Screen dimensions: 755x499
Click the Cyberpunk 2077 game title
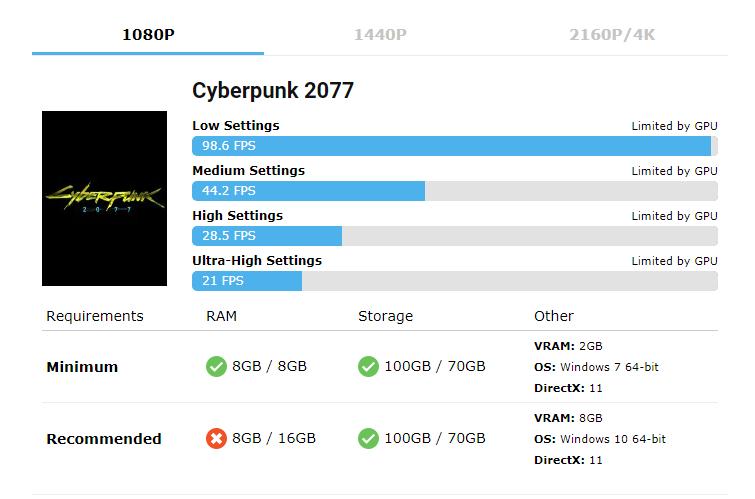pyautogui.click(x=273, y=90)
